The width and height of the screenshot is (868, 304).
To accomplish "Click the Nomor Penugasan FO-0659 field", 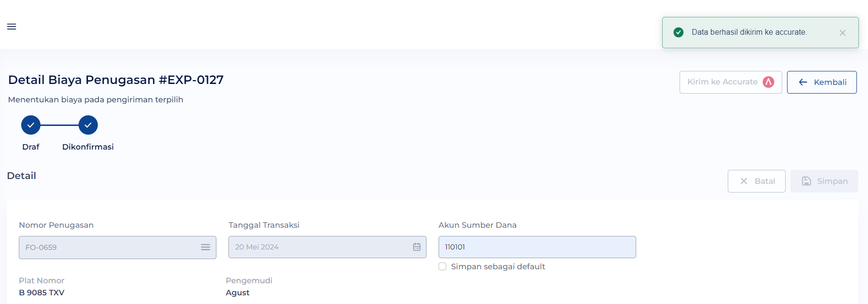I will 118,248.
